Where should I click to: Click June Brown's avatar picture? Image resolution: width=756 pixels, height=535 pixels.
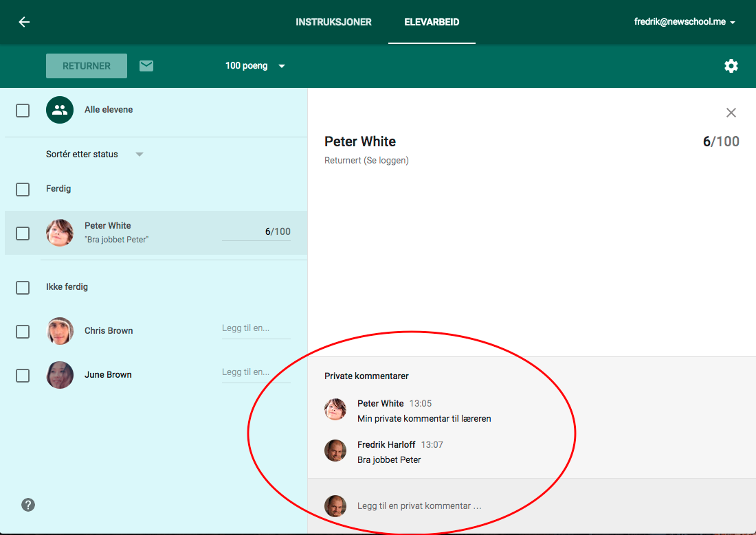click(60, 375)
